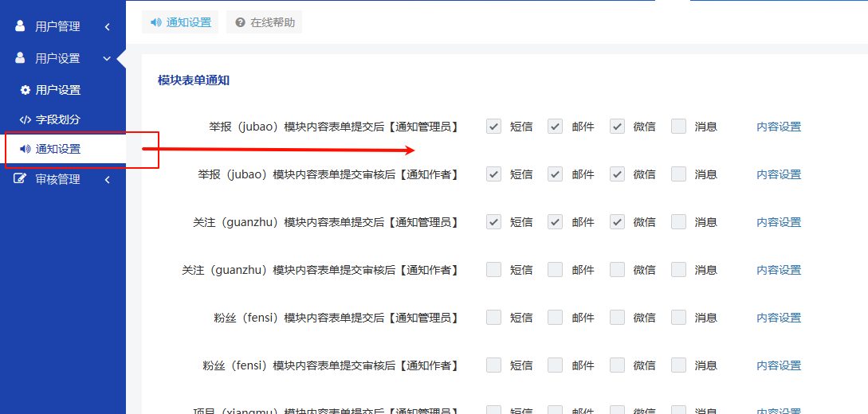Screen dimensions: 868x414
Task: Uncheck 短信 for jubao 通知管理员 row
Action: click(494, 126)
